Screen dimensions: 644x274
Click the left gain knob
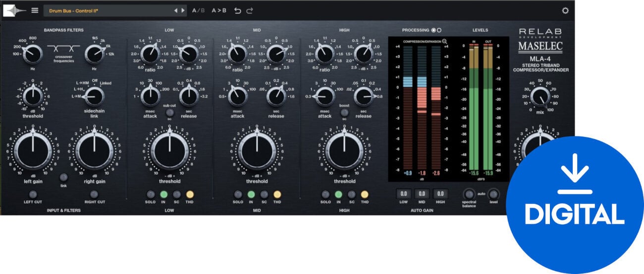coord(32,150)
